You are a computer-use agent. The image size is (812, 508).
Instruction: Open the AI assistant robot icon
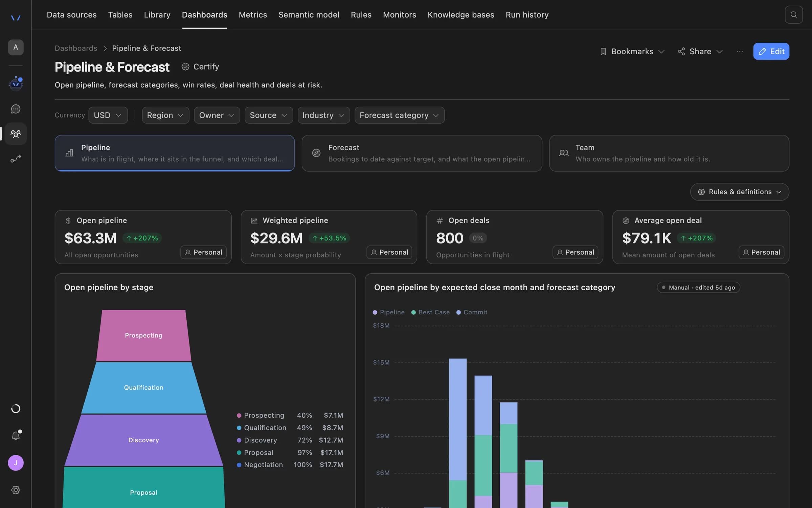pyautogui.click(x=16, y=83)
